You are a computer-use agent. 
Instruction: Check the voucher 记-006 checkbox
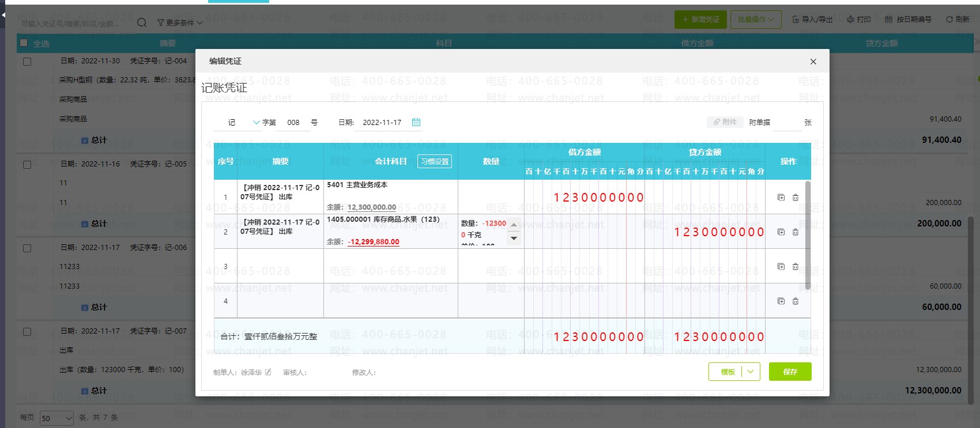click(27, 248)
